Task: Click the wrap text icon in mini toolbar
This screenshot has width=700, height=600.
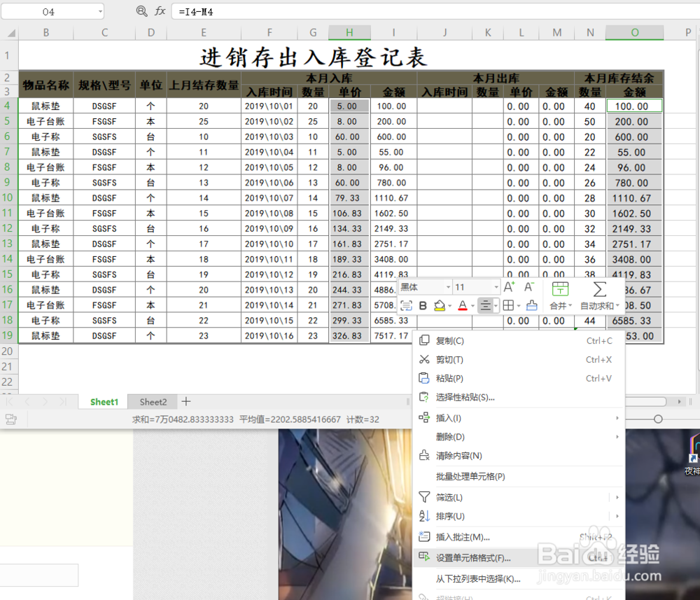Action: 406,305
